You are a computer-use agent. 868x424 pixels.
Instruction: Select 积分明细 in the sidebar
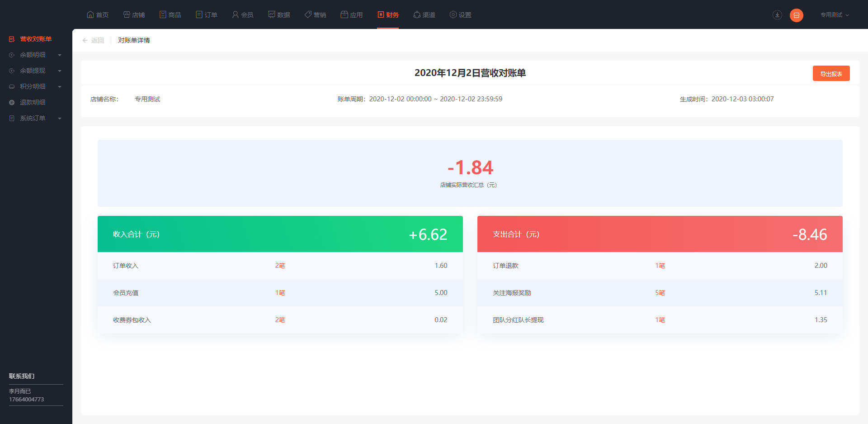(x=33, y=86)
